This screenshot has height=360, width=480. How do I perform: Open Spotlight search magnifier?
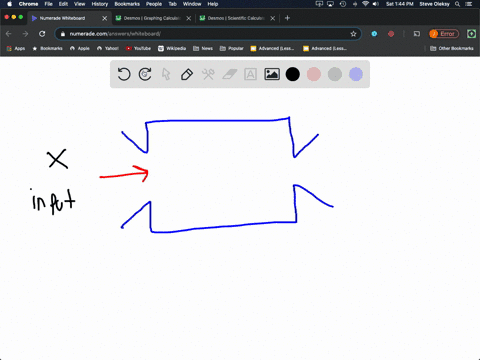(458, 4)
